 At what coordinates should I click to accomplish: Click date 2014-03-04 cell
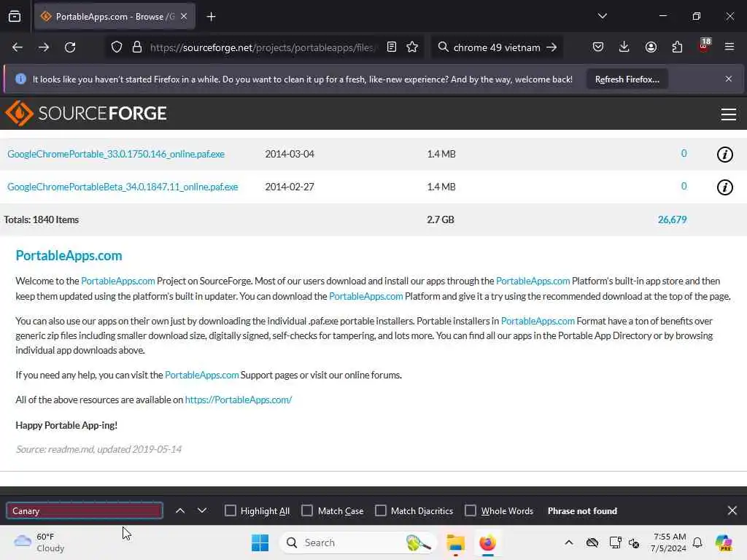point(290,154)
